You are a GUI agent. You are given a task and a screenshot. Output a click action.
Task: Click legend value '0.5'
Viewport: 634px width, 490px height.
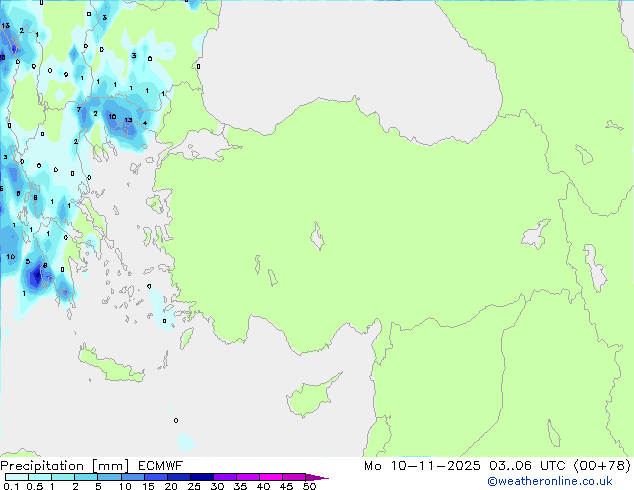tap(35, 486)
